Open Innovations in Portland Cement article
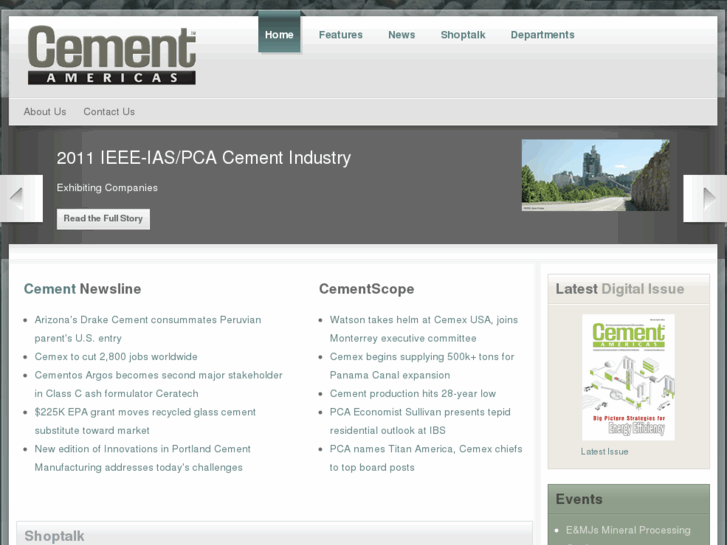The width and height of the screenshot is (727, 545). pos(142,458)
